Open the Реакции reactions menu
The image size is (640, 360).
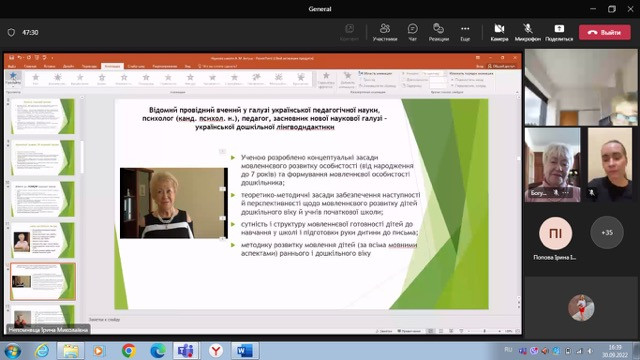438,32
